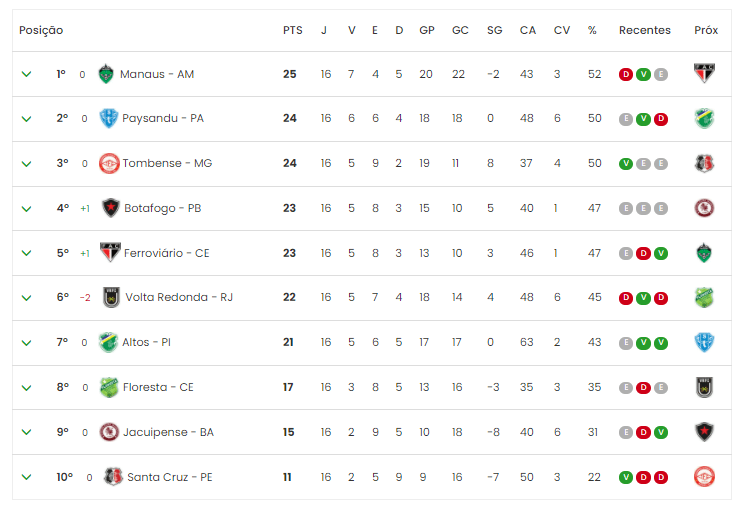This screenshot has width=743, height=509.
Task: Expand the 5º Ferroviário row chevron
Action: tap(27, 253)
